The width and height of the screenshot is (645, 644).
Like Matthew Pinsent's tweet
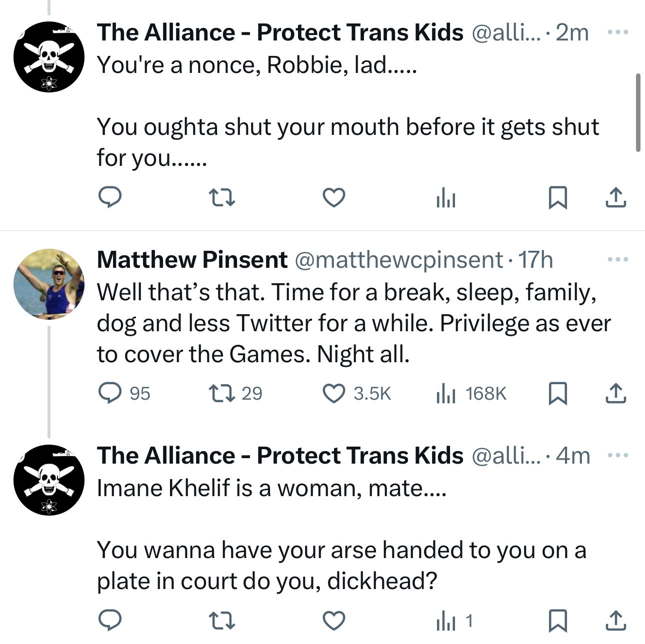click(x=333, y=393)
